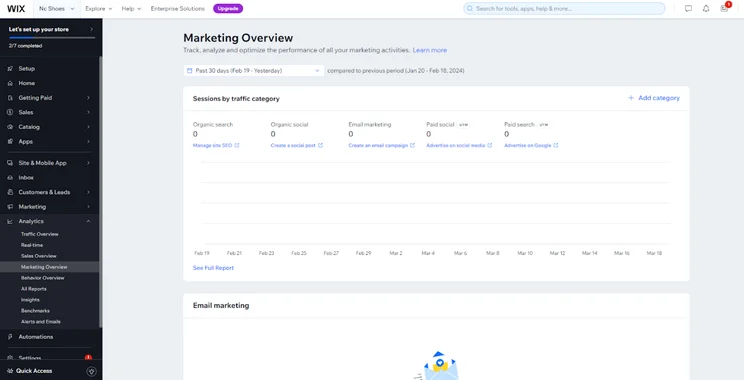744x380 pixels.
Task: Expand the Let's set up your store arrow
Action: (x=92, y=29)
